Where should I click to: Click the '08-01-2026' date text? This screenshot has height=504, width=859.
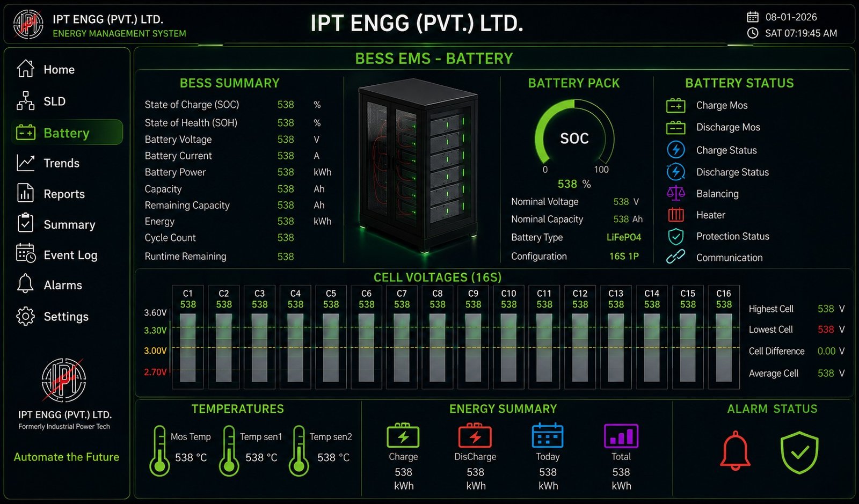click(791, 17)
